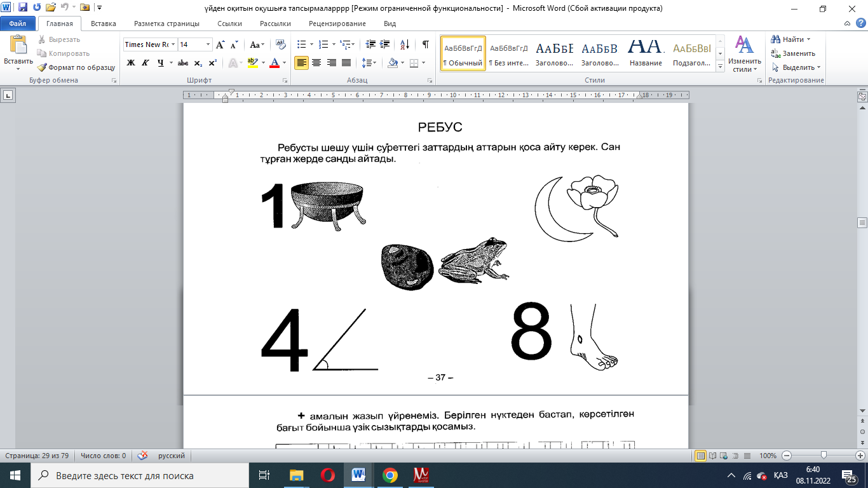Viewport: 868px width, 488px height.
Task: Open the font size 14 dropdown
Action: click(208, 44)
